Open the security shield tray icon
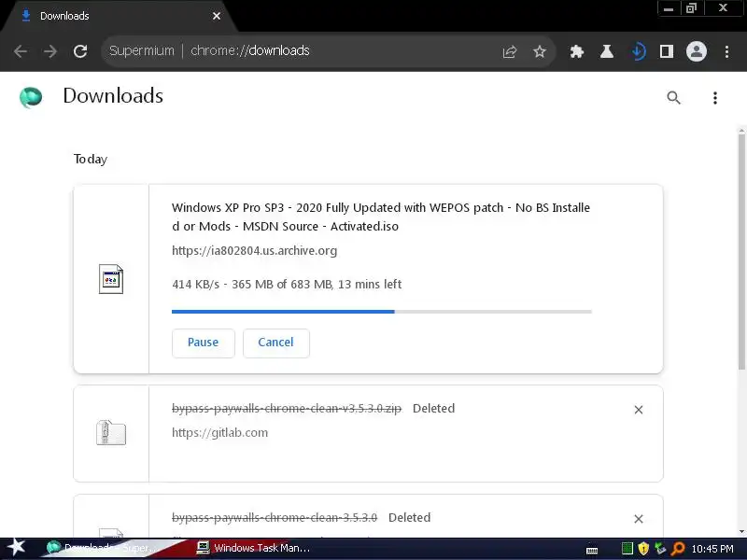The height and width of the screenshot is (560, 747). 643,549
